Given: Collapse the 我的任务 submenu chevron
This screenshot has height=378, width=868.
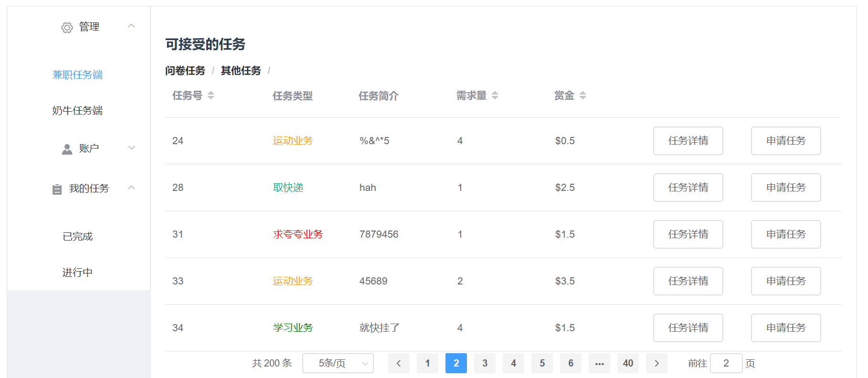Looking at the screenshot, I should [131, 188].
